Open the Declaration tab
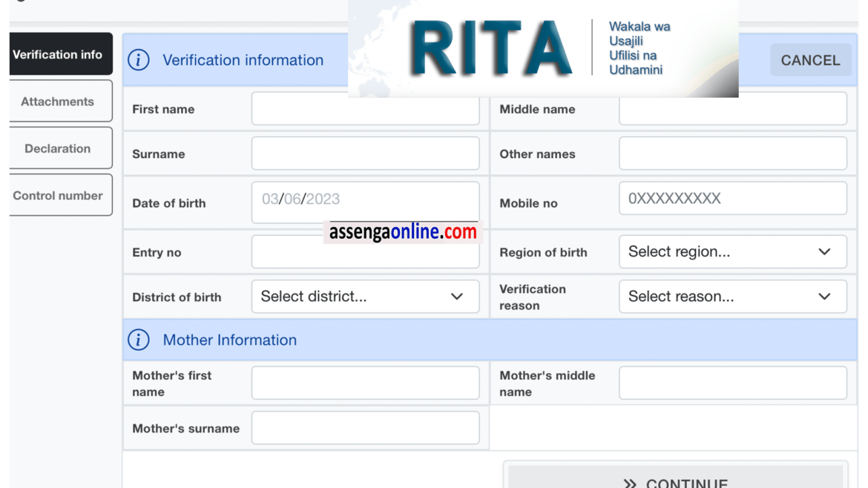This screenshot has height=488, width=868. click(x=58, y=148)
